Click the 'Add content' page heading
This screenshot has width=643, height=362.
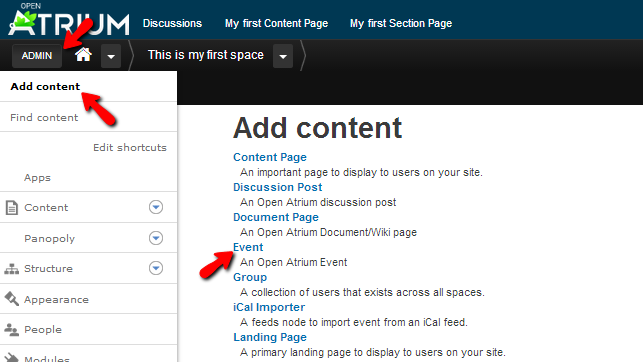click(318, 128)
